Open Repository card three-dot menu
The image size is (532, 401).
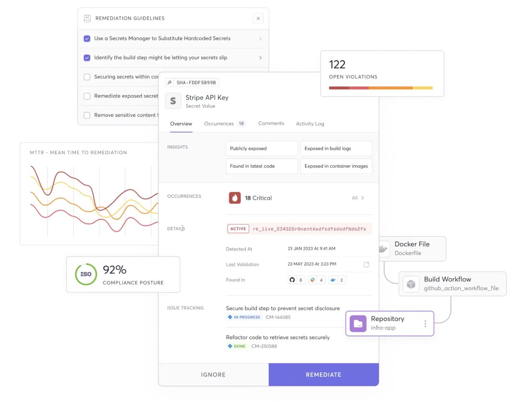click(425, 324)
